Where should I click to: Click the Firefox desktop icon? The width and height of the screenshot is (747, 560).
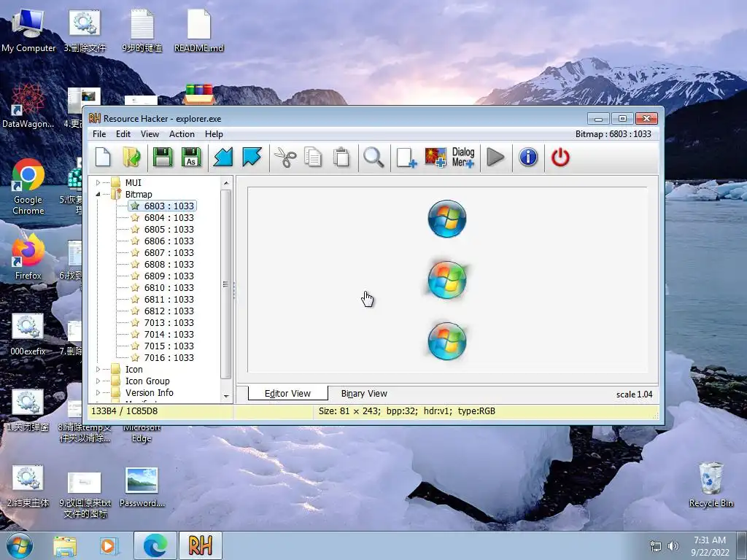pyautogui.click(x=28, y=257)
